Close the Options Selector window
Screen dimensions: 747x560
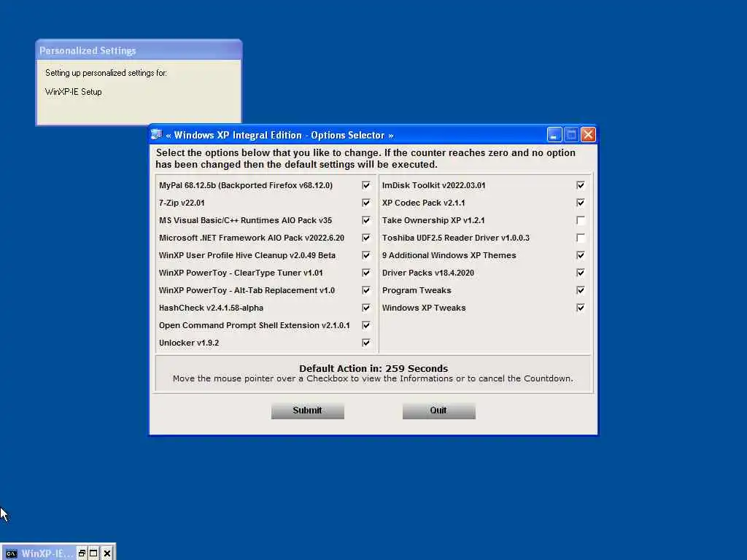589,135
